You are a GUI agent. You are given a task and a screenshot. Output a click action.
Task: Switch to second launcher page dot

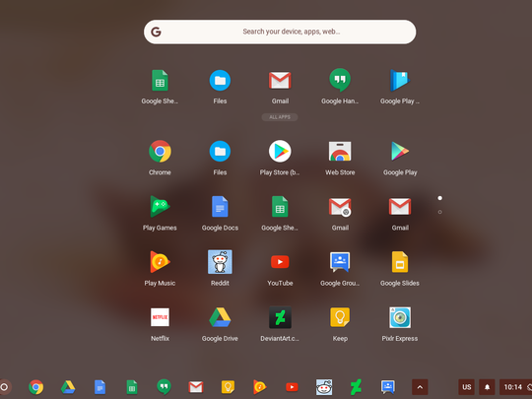coord(440,212)
